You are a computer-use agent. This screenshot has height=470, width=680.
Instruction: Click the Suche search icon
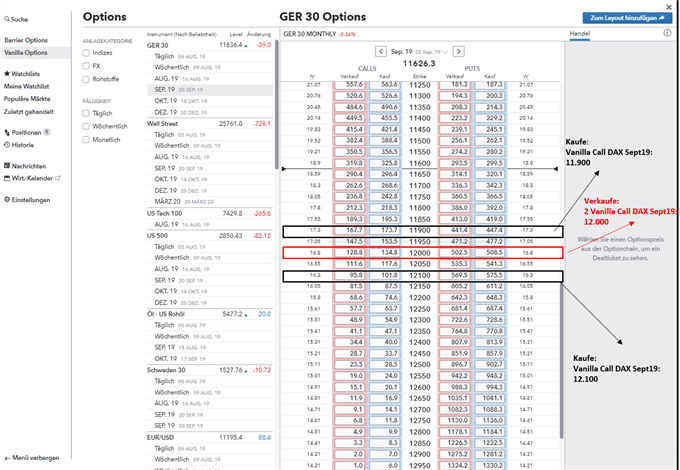point(7,20)
